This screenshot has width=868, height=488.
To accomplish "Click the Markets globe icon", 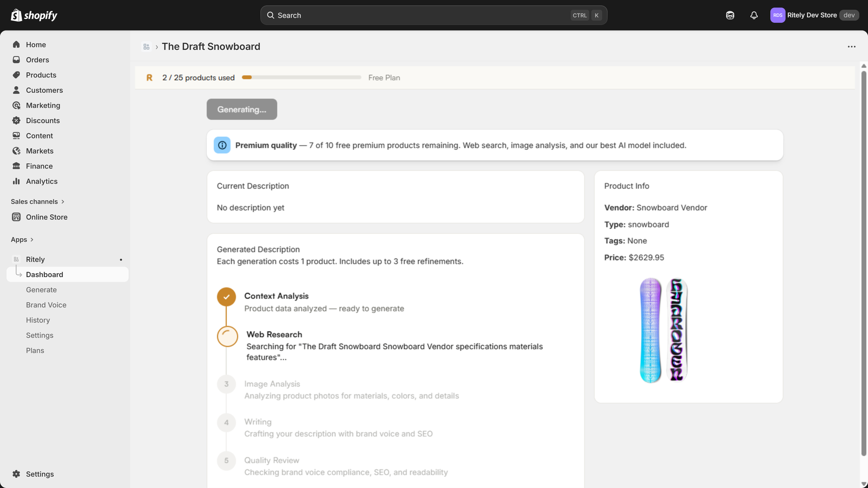I will [16, 151].
